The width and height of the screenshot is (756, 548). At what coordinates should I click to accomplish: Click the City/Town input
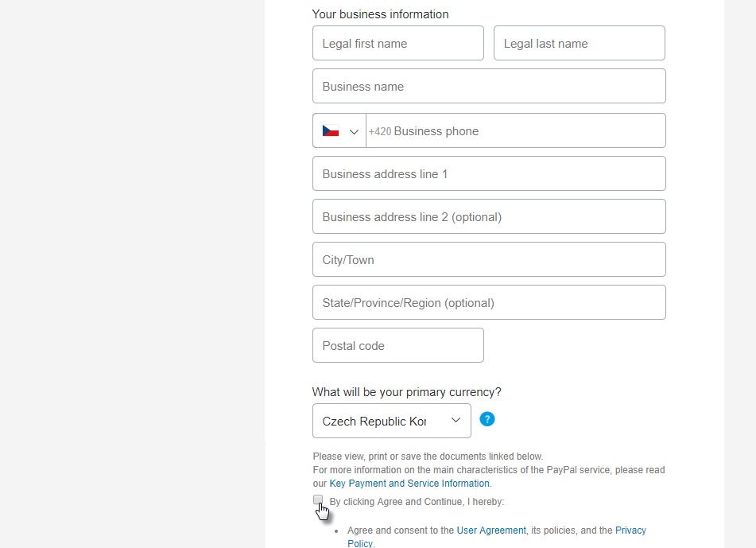tap(489, 259)
